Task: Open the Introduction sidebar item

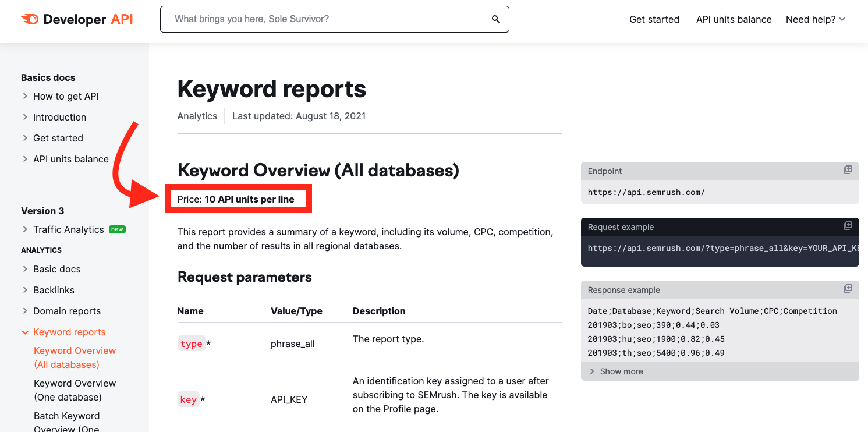Action: tap(59, 117)
